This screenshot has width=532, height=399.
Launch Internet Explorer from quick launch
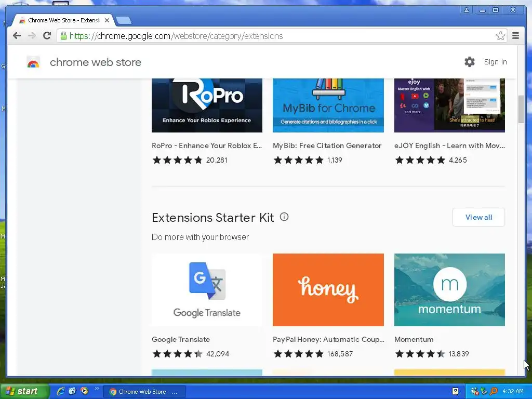(61, 391)
